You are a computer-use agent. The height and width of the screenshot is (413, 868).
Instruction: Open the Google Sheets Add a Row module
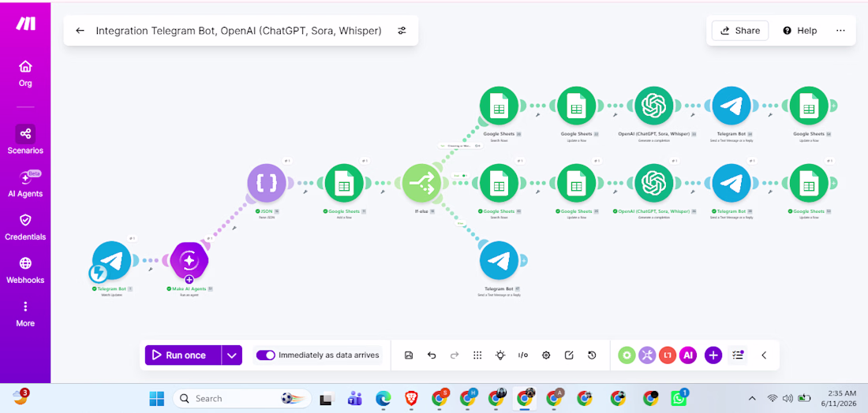point(344,183)
